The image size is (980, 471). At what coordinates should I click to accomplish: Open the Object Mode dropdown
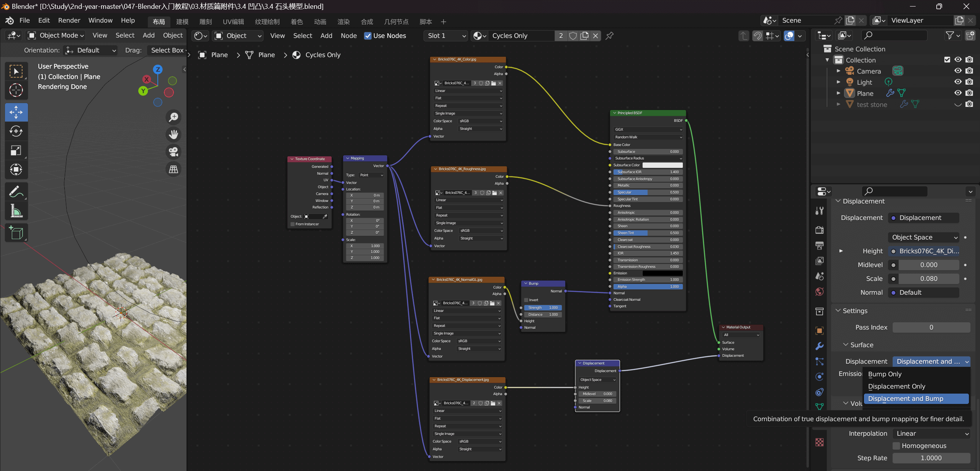click(x=56, y=36)
